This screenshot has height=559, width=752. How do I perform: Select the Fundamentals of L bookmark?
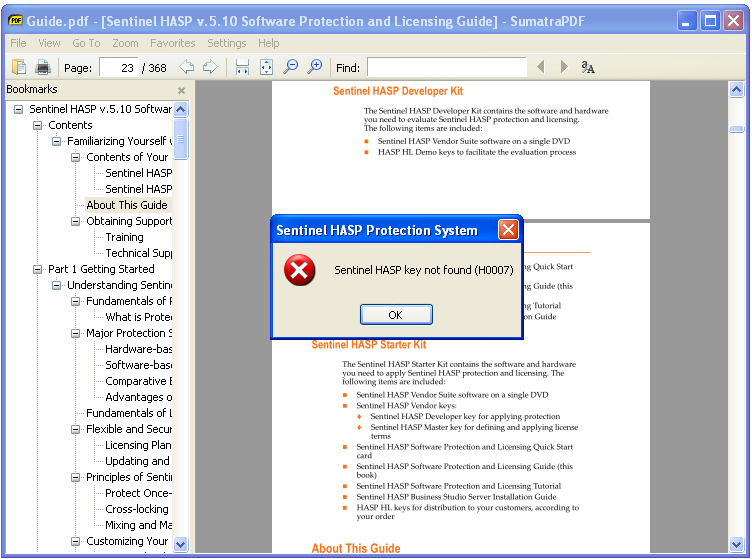129,413
